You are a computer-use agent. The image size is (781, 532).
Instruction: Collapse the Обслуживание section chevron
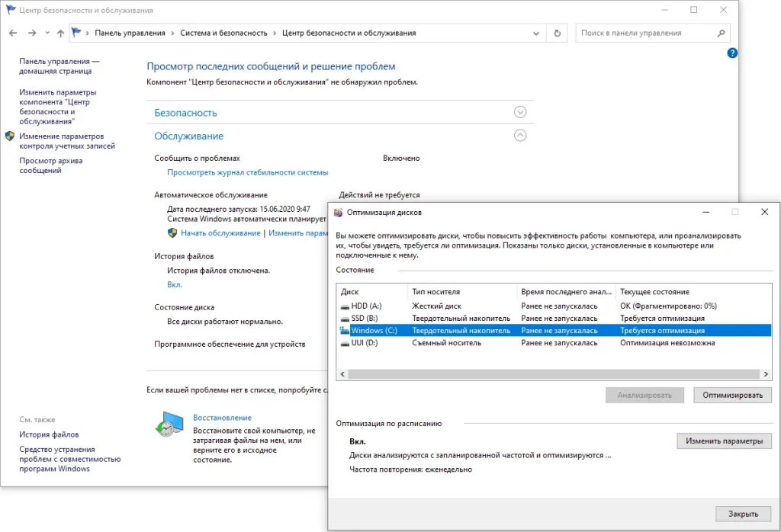click(520, 136)
